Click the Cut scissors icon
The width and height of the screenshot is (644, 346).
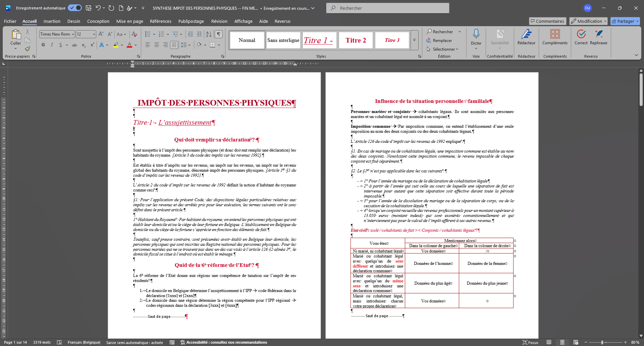click(x=28, y=32)
